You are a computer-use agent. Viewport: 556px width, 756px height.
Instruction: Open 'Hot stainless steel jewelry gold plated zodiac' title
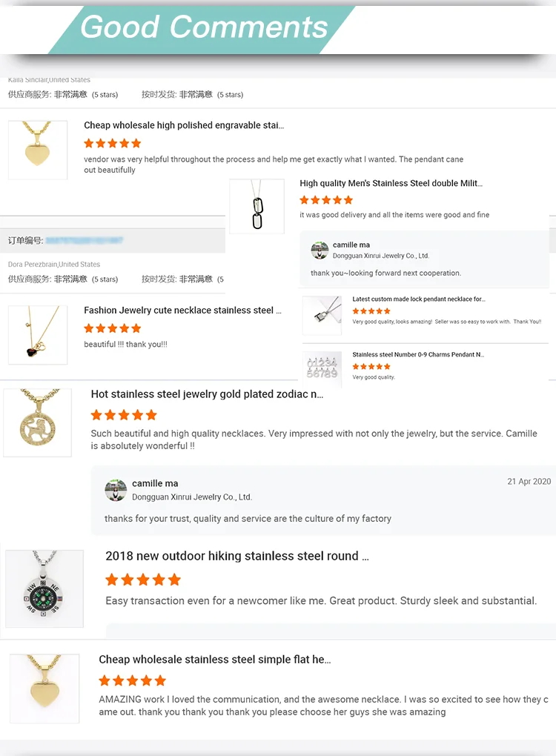pyautogui.click(x=207, y=394)
